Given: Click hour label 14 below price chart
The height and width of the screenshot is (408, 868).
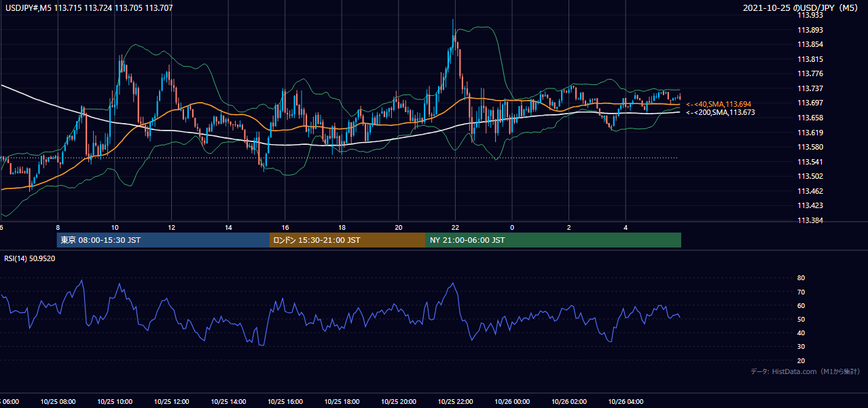Looking at the screenshot, I should tap(228, 228).
